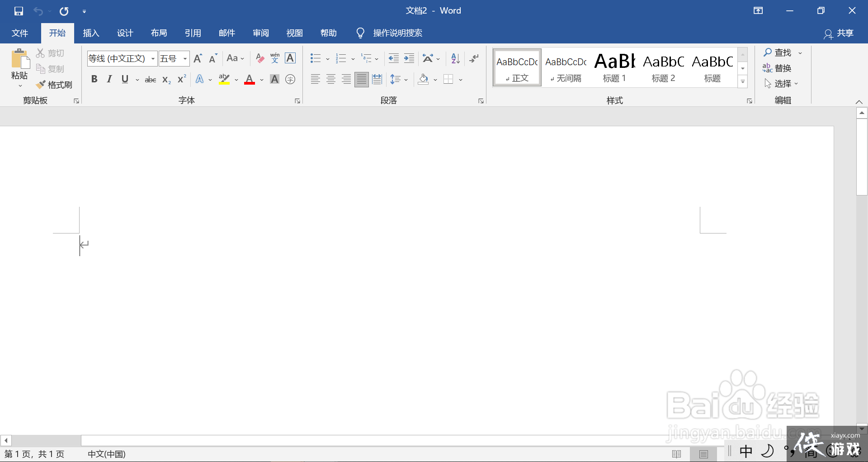Click the Redo/Repeat icon

(64, 11)
